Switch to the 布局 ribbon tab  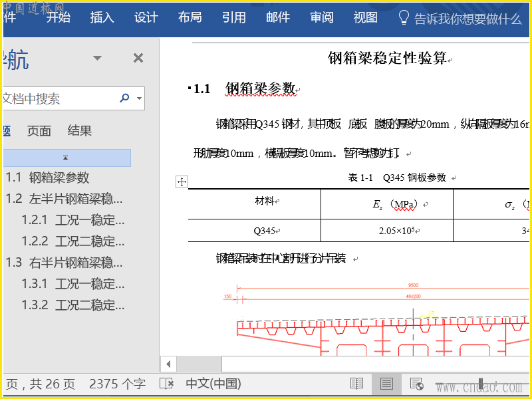190,17
